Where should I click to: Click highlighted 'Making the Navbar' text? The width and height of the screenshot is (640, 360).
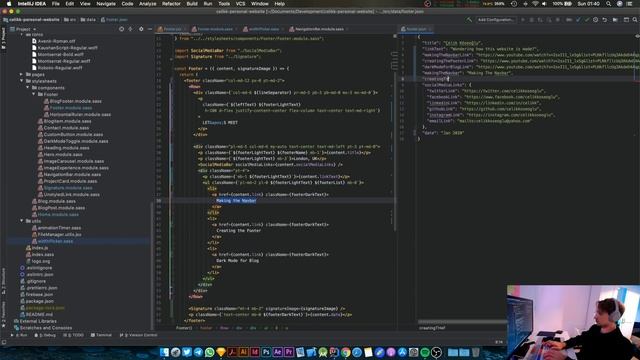236,200
